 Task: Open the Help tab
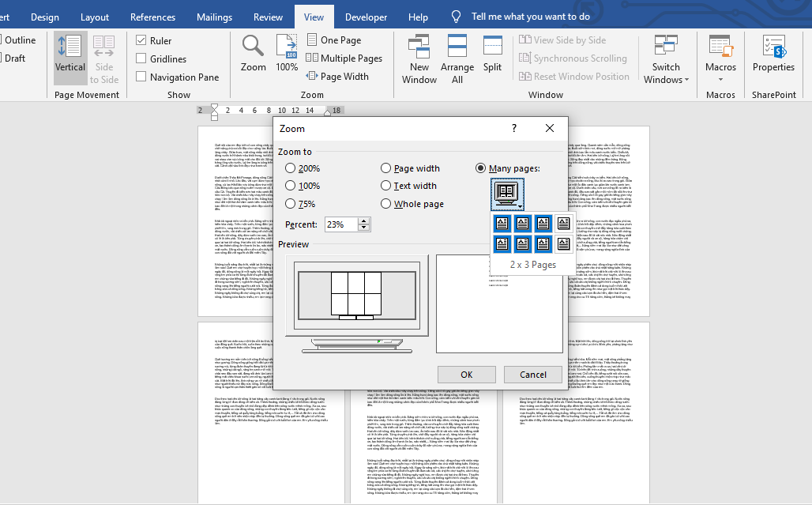pos(418,17)
